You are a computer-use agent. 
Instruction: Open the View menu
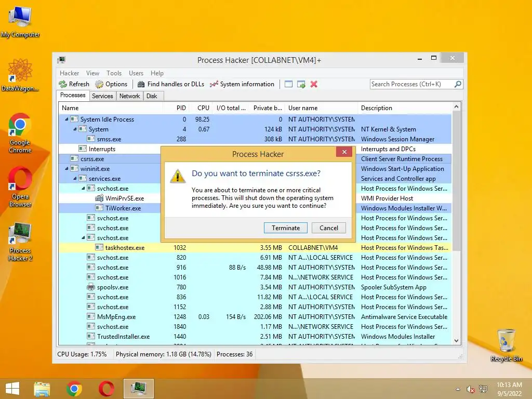click(x=92, y=73)
